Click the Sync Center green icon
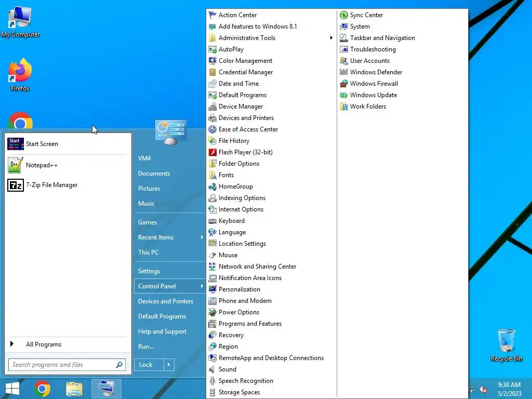This screenshot has width=532, height=399. coord(344,15)
